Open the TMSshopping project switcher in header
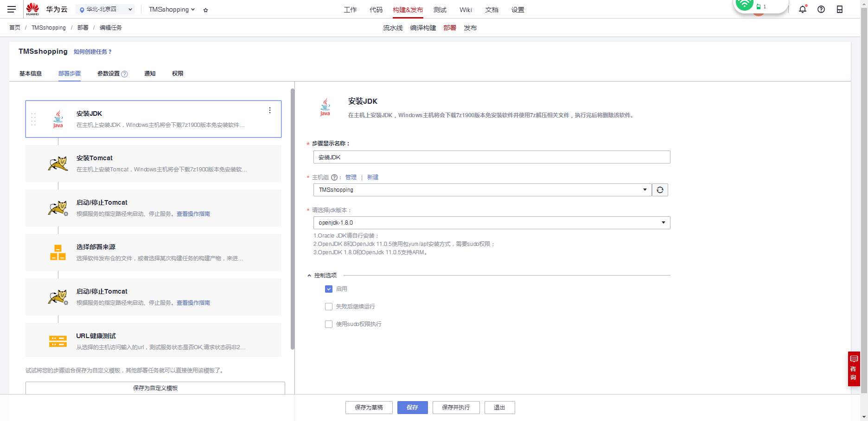Viewport: 868px width, 421px height. click(x=172, y=9)
